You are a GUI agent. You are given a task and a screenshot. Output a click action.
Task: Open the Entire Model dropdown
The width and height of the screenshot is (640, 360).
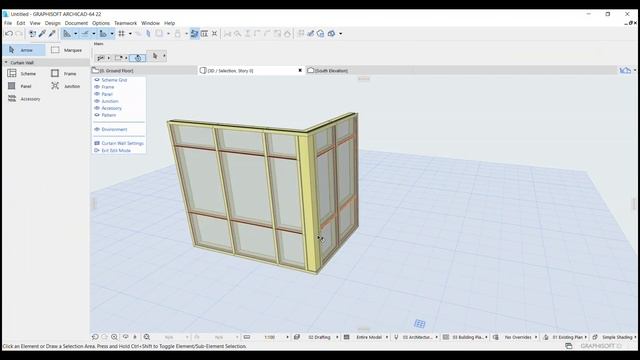(x=387, y=337)
